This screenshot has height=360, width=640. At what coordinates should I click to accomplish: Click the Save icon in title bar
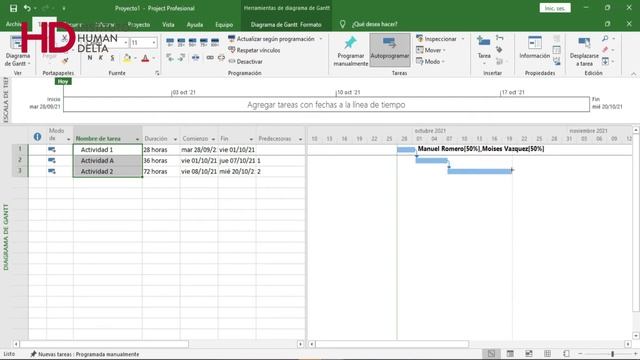point(13,8)
